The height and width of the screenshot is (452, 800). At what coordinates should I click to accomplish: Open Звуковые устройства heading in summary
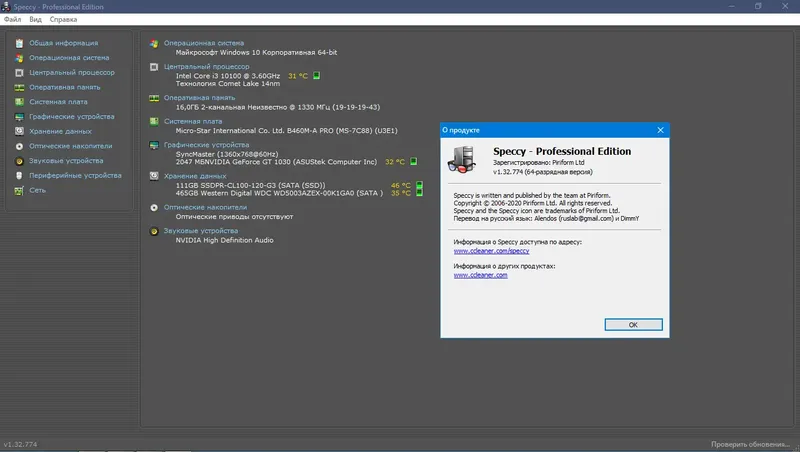[201, 231]
